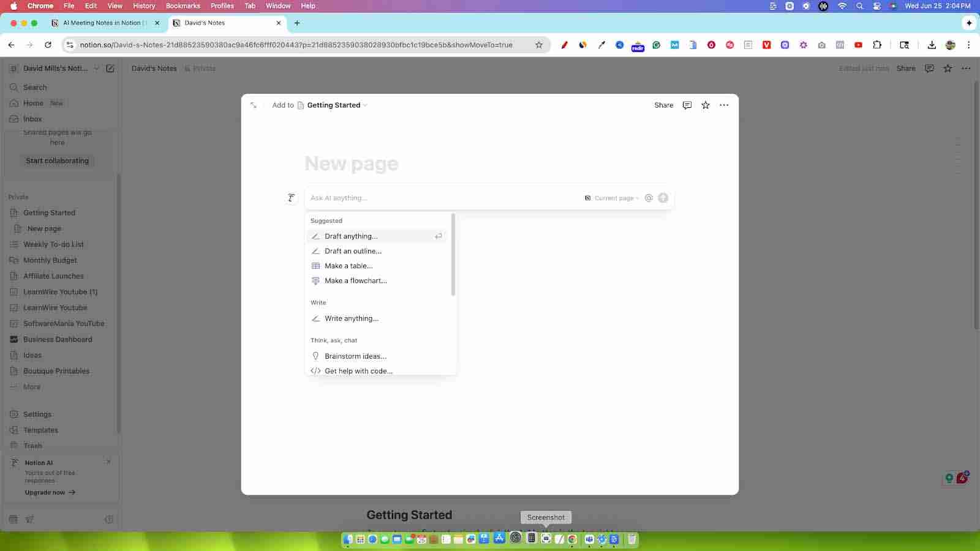Screen dimensions: 980x551
Task: Click the Ask AI anything input field
Action: coord(444,198)
